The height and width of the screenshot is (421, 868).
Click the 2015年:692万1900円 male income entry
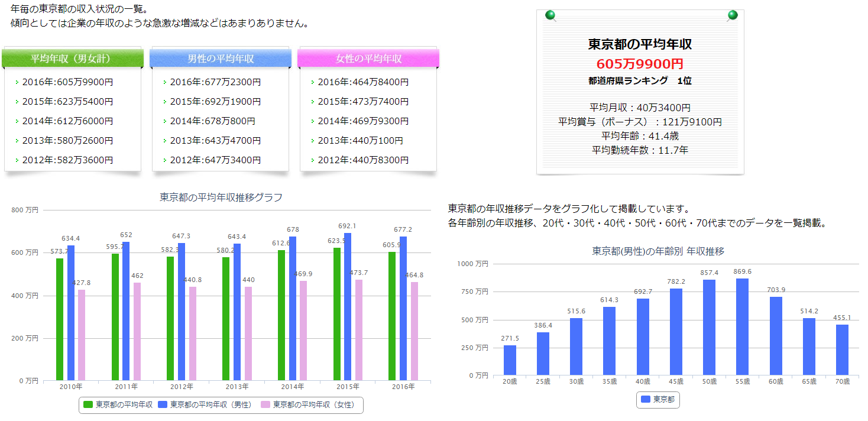(215, 102)
